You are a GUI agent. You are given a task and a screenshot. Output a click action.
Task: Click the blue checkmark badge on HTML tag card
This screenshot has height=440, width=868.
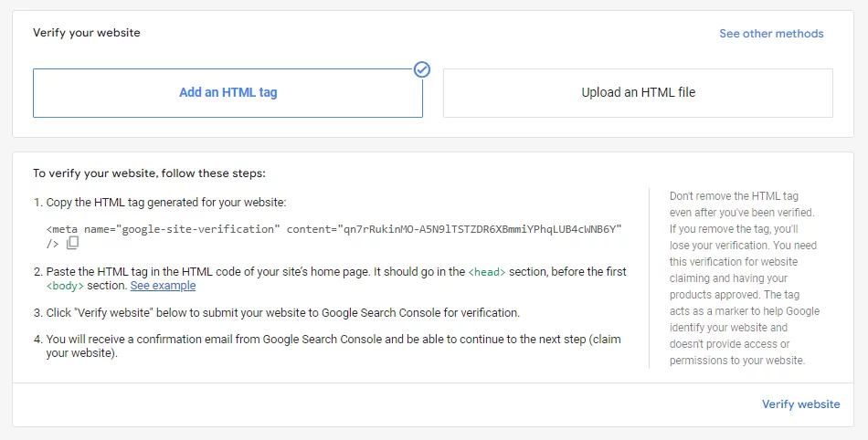[422, 69]
